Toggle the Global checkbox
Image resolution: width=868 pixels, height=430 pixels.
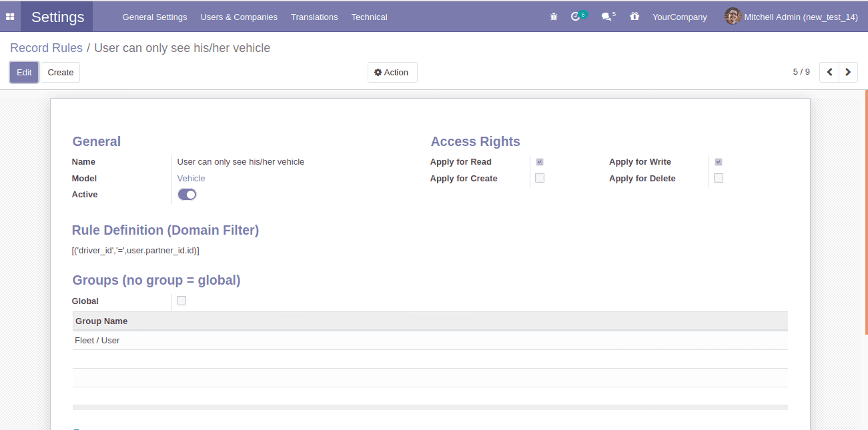pyautogui.click(x=181, y=301)
